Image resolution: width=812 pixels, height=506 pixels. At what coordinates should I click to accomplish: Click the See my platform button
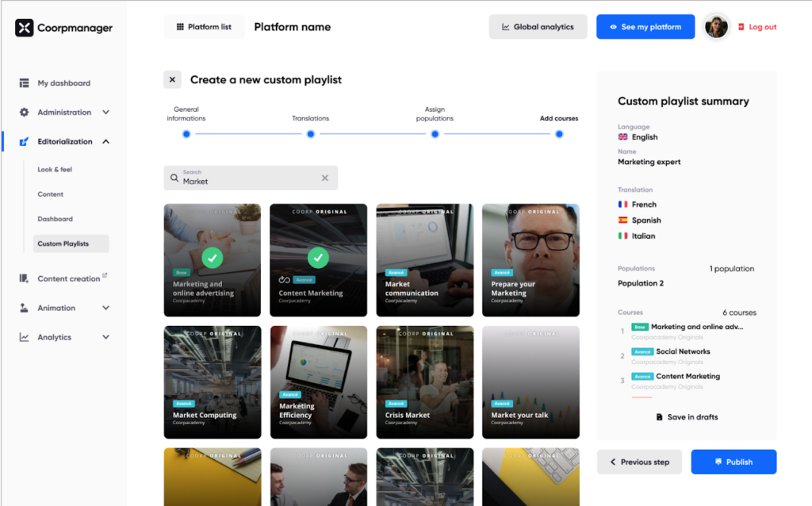[x=645, y=26]
